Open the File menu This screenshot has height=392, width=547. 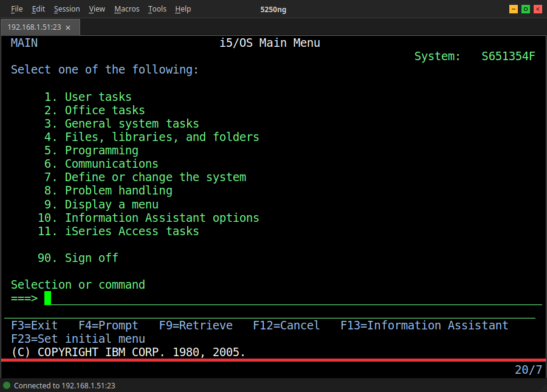pyautogui.click(x=17, y=9)
